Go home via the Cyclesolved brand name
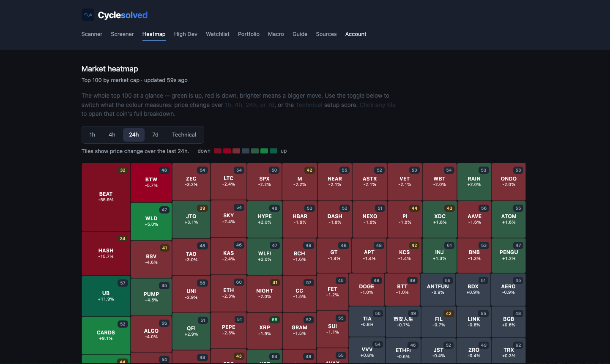Viewport: 610px width, 364px height. (123, 15)
